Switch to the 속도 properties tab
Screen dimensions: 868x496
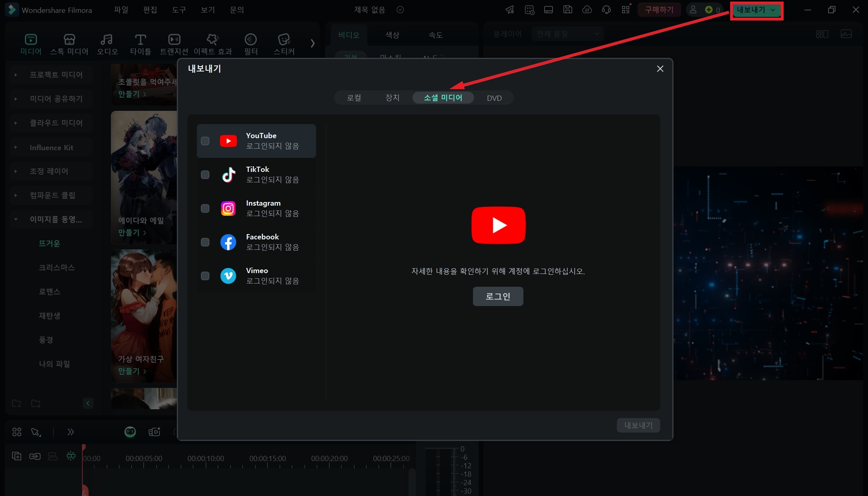[x=435, y=35]
